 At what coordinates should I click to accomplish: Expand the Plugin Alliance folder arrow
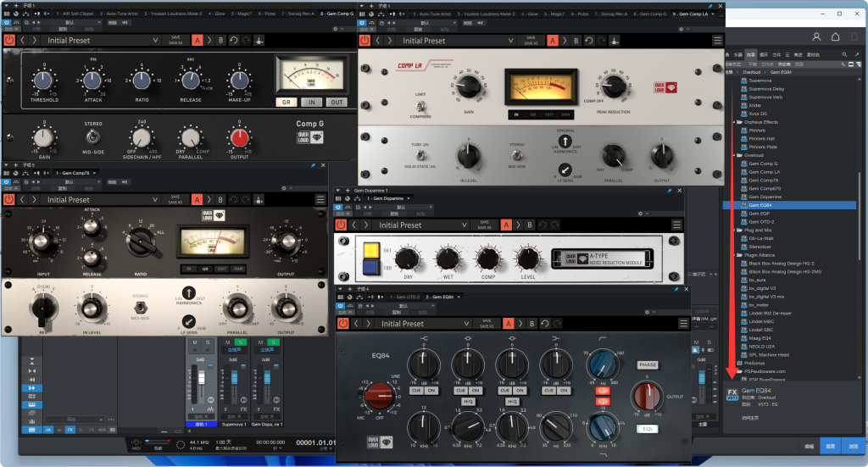click(x=733, y=255)
